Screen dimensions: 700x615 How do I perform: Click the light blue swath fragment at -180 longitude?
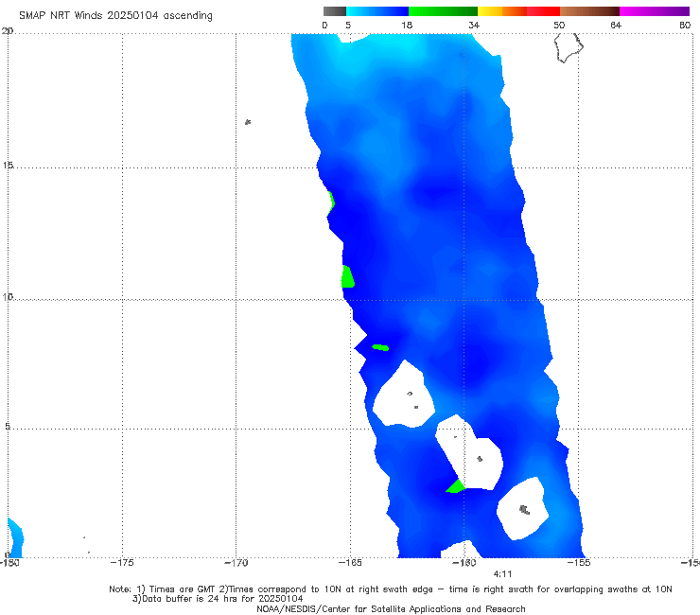15,538
